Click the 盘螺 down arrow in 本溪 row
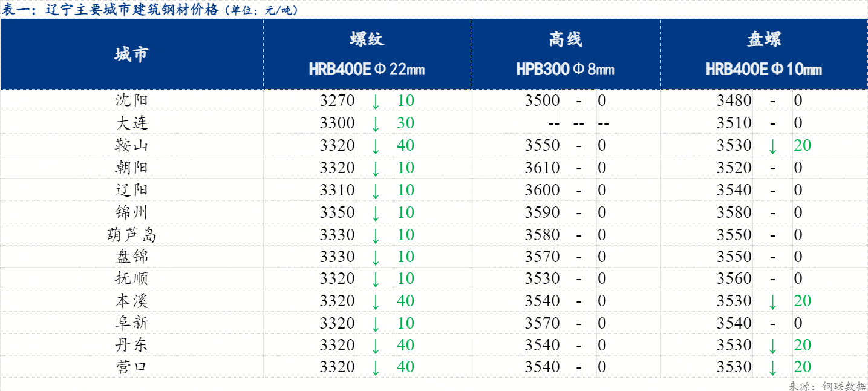 [x=772, y=301]
